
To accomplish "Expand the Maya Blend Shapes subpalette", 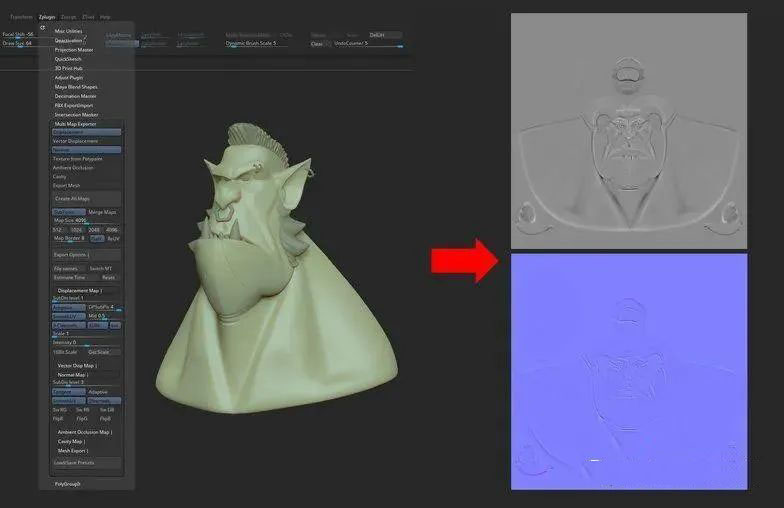I will click(x=76, y=87).
